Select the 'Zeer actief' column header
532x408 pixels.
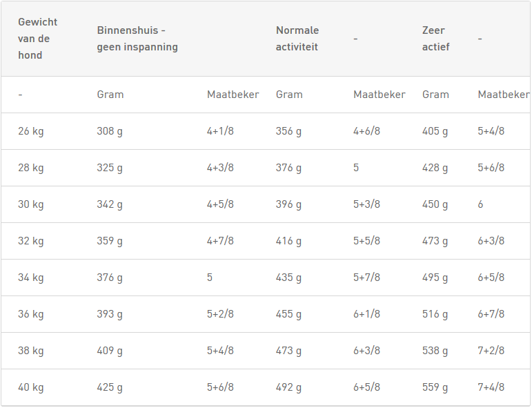pyautogui.click(x=435, y=39)
